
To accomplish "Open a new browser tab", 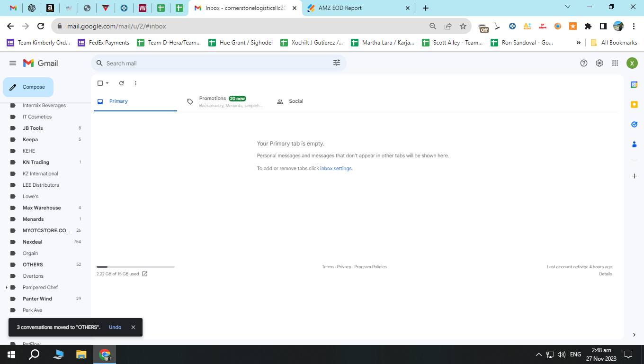I will (x=425, y=8).
